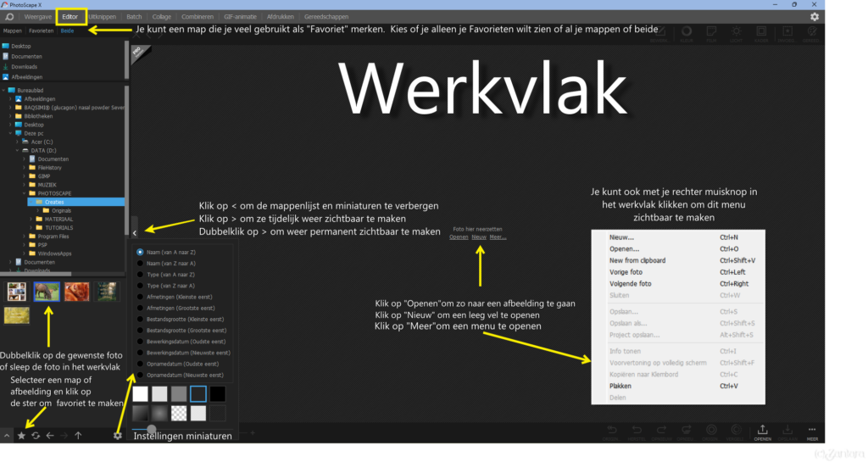
Task: Select the horse photo thumbnail
Action: pos(47,291)
